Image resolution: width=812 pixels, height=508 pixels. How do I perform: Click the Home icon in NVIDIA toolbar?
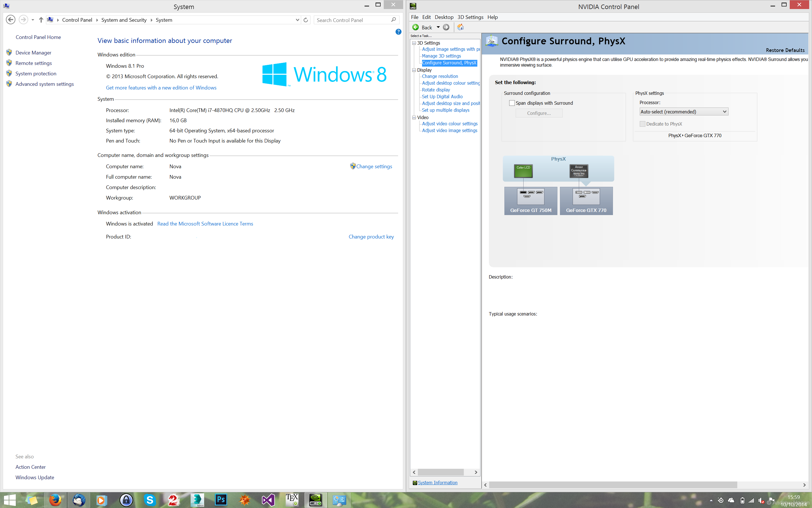pyautogui.click(x=460, y=27)
